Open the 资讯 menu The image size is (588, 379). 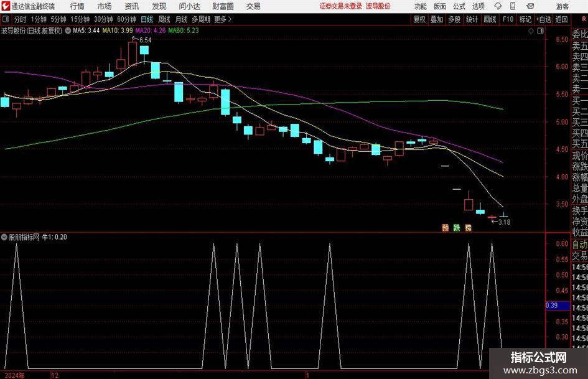132,6
